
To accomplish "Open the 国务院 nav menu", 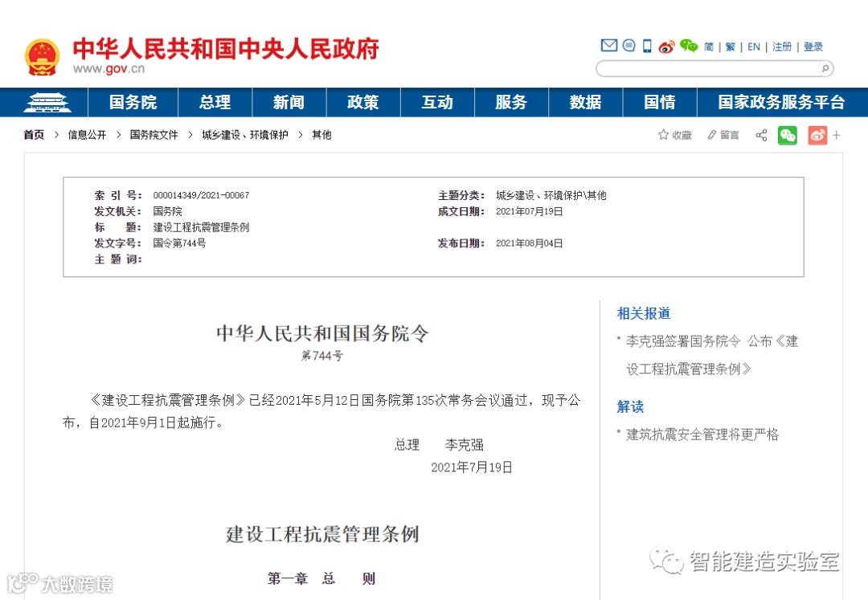I will tap(133, 102).
